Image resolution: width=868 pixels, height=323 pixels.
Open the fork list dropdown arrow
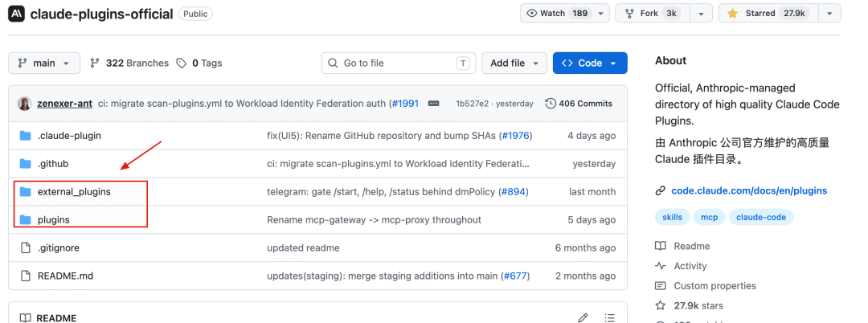pos(702,14)
